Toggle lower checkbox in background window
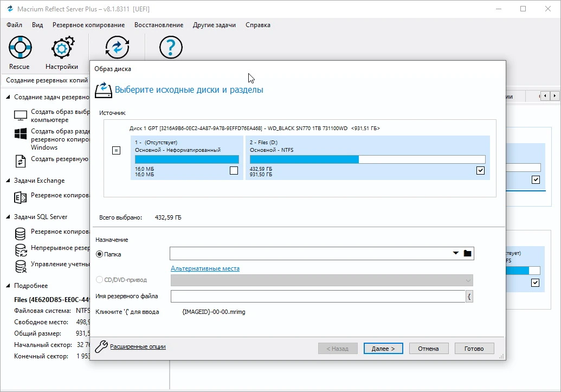 coord(535,283)
